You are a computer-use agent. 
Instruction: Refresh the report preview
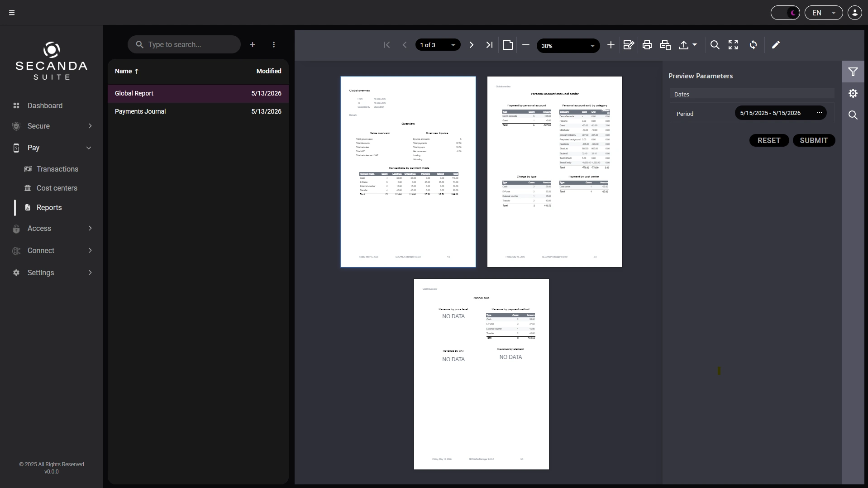pos(753,45)
